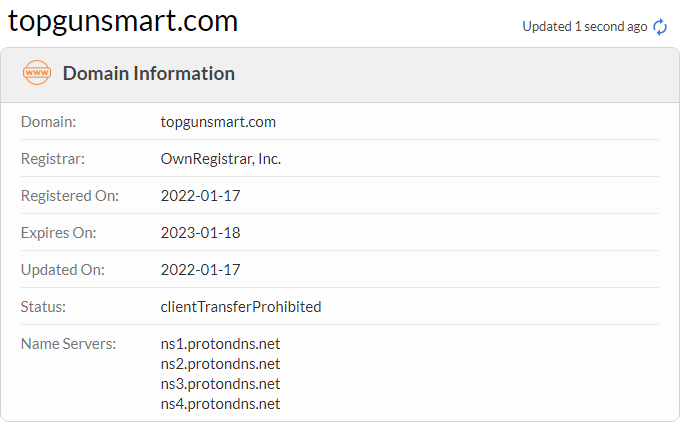
Task: Click the Registrar: field label
Action: [x=53, y=159]
